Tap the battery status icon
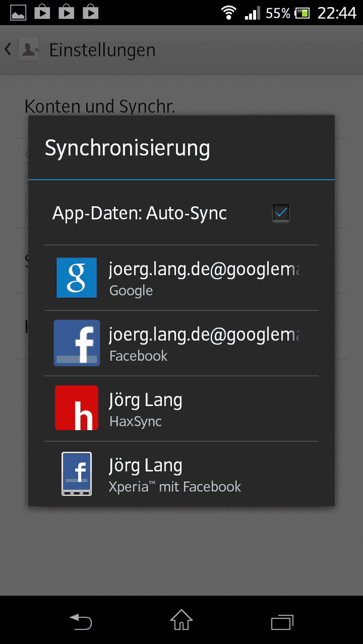 302,13
